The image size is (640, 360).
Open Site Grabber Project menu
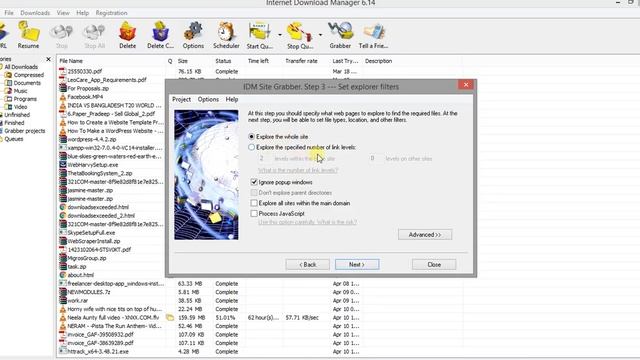pyautogui.click(x=181, y=99)
